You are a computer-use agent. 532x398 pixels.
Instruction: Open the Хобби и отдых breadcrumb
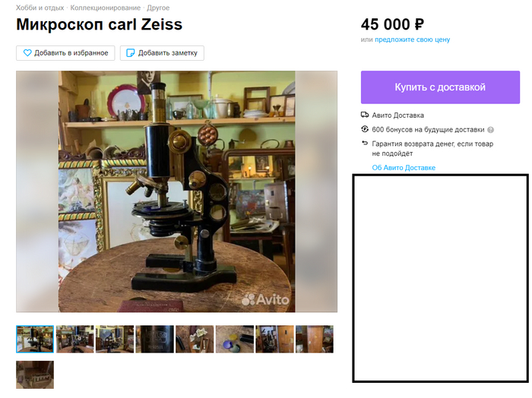click(x=40, y=8)
